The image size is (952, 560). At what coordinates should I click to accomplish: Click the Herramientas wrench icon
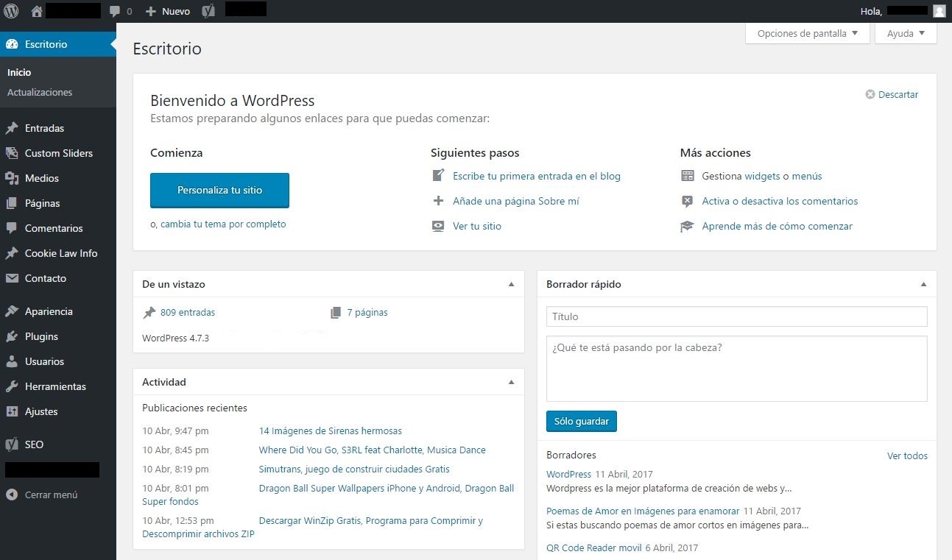(12, 386)
